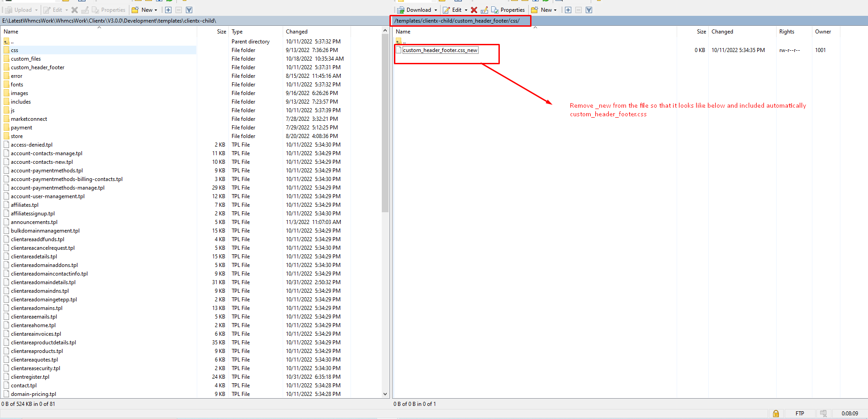Screen dimensions: 868x419
Task: Click Select Files plus icon in remote toolbar
Action: pyautogui.click(x=568, y=10)
